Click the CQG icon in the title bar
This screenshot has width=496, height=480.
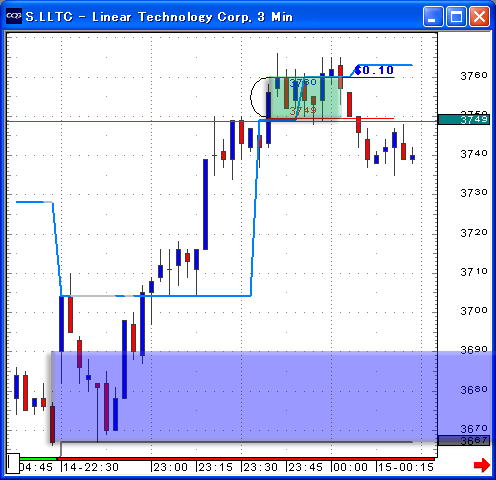pos(14,16)
